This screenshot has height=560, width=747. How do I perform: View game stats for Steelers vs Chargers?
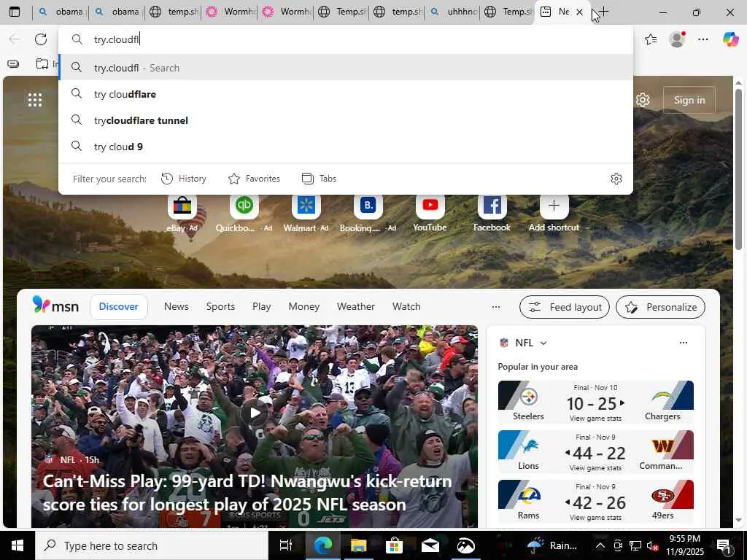pyautogui.click(x=595, y=419)
